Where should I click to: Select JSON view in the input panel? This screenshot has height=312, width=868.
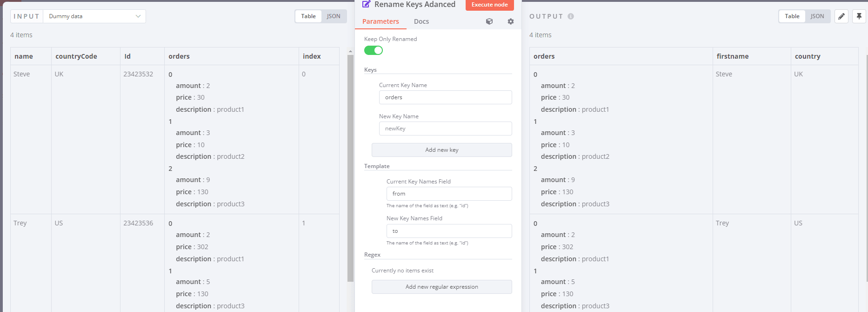[334, 16]
